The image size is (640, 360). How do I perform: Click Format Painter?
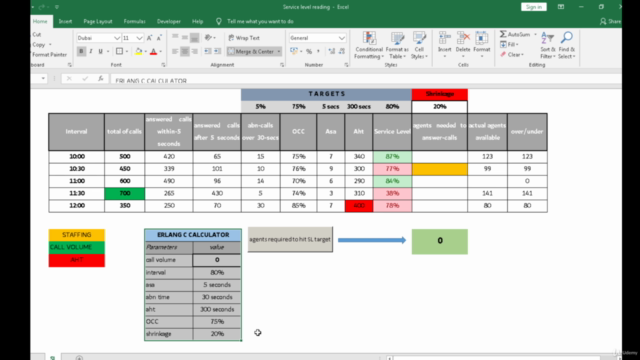point(49,55)
